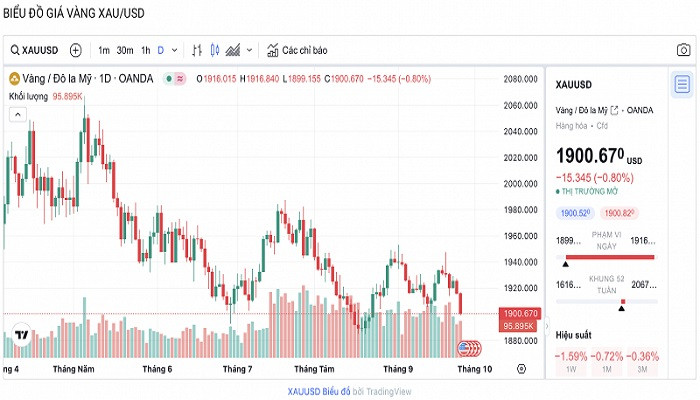Screen dimensions: 700x400
Task: Click the XAUUSD symbol search box
Action: (x=34, y=50)
